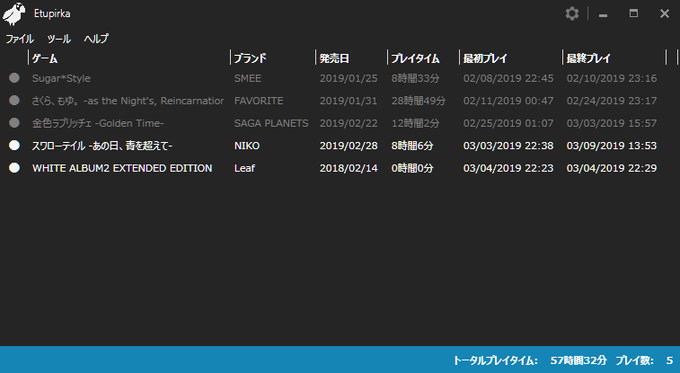This screenshot has width=680, height=373.
Task: Click the status dot for さくら、もゆ。
Action: pos(14,101)
